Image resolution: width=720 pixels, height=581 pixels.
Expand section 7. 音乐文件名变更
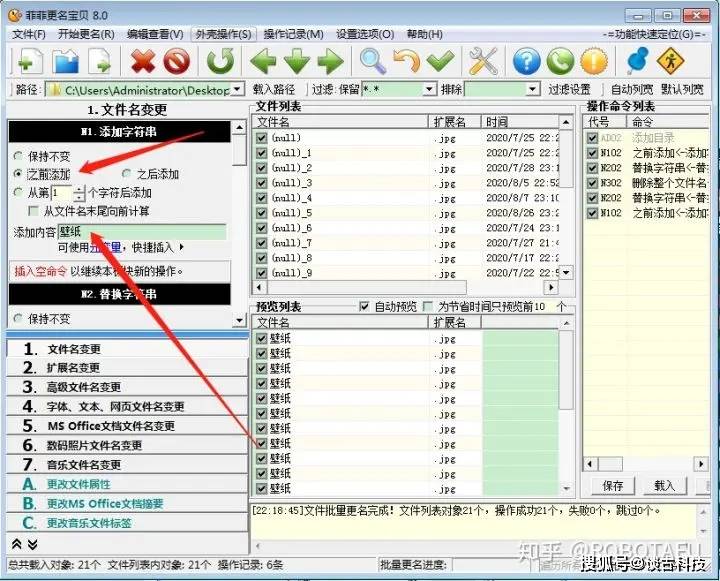tap(127, 465)
